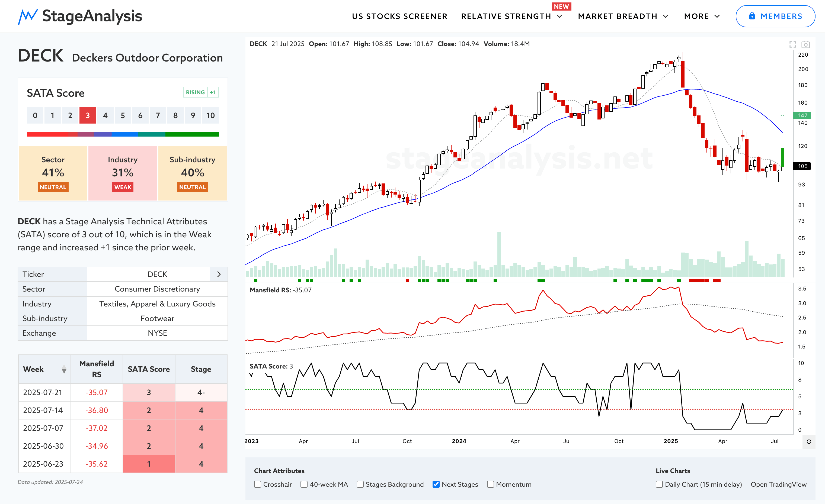Click highlighted SATA score box 3

click(88, 115)
